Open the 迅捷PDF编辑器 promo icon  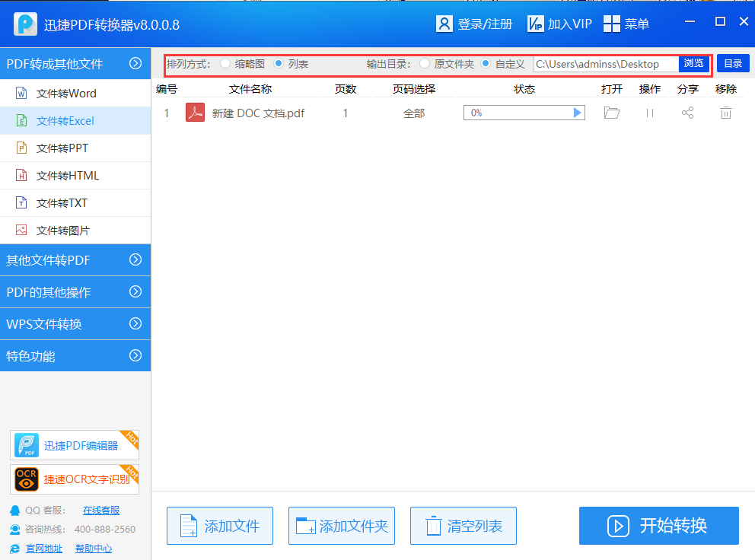pos(27,445)
